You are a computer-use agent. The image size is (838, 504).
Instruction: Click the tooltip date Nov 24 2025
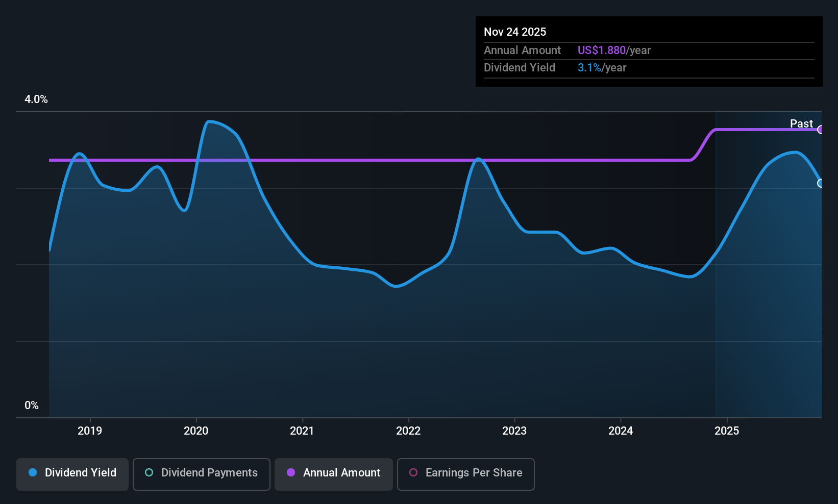click(515, 32)
